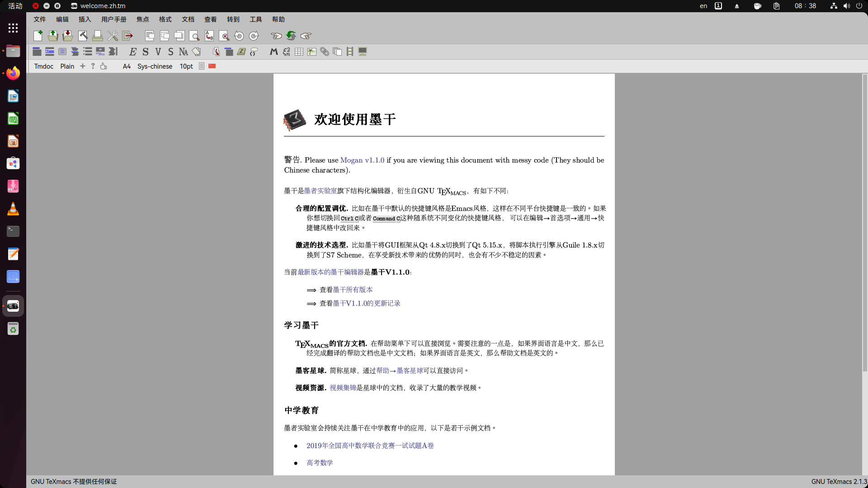The height and width of the screenshot is (488, 868).
Task: Open the 墨干V1.1.0的更新记录 link
Action: (367, 303)
